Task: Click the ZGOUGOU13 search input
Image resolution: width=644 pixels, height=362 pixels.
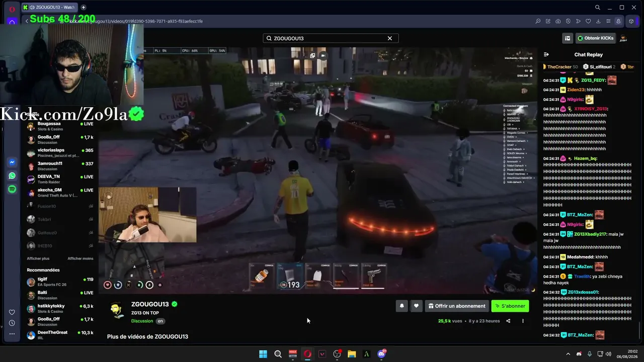Action: coord(331,38)
